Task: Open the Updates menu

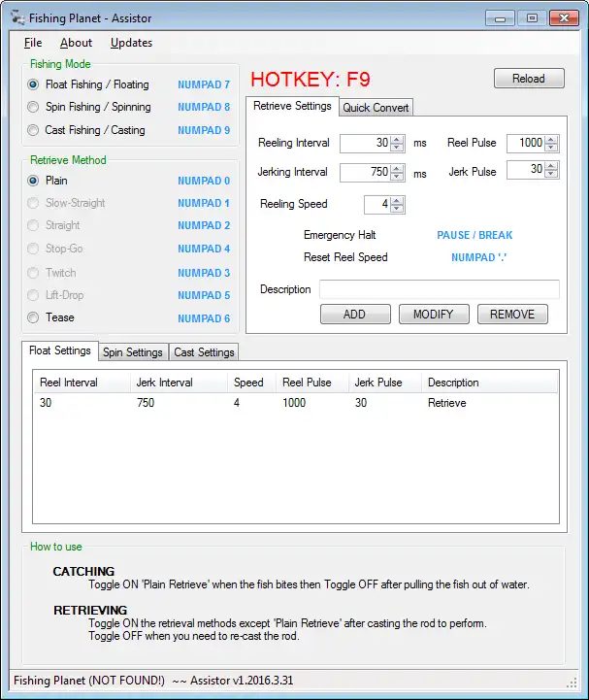Action: click(132, 43)
